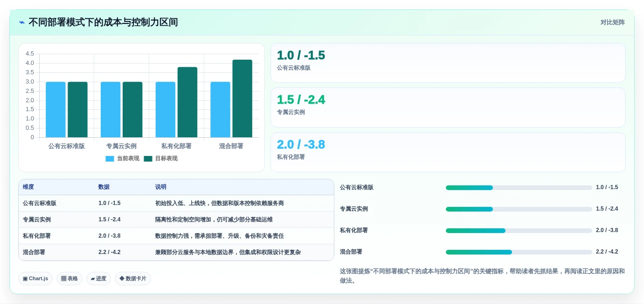
Task: Click description starting 数据控制力强
Action: point(220,236)
